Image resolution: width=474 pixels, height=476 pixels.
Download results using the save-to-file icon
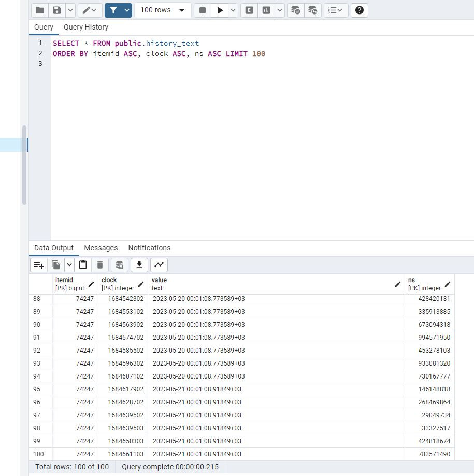point(139,265)
